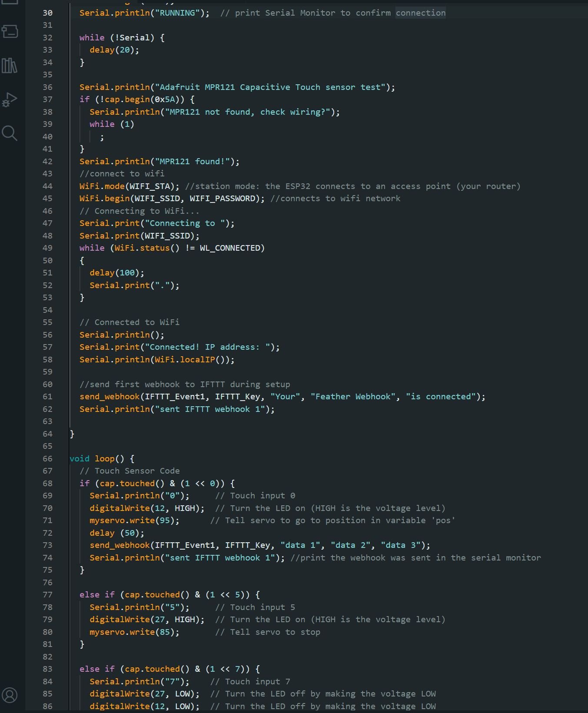Open the Search sidebar panel

click(x=10, y=133)
